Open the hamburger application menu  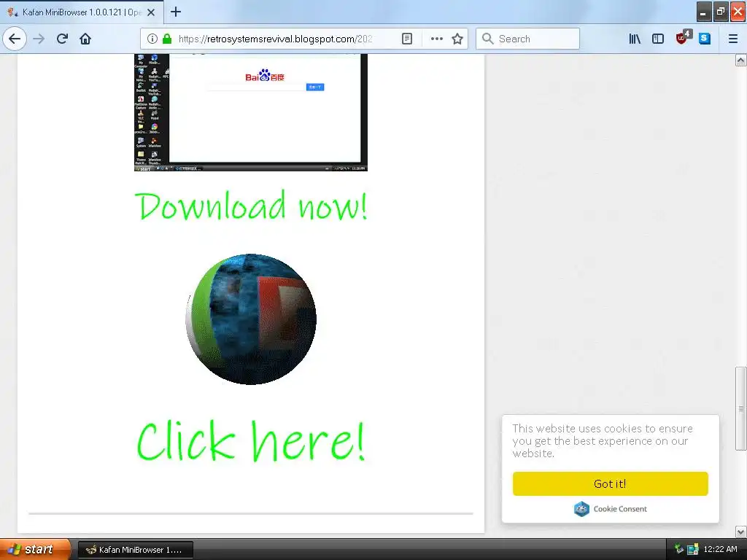[x=732, y=39]
